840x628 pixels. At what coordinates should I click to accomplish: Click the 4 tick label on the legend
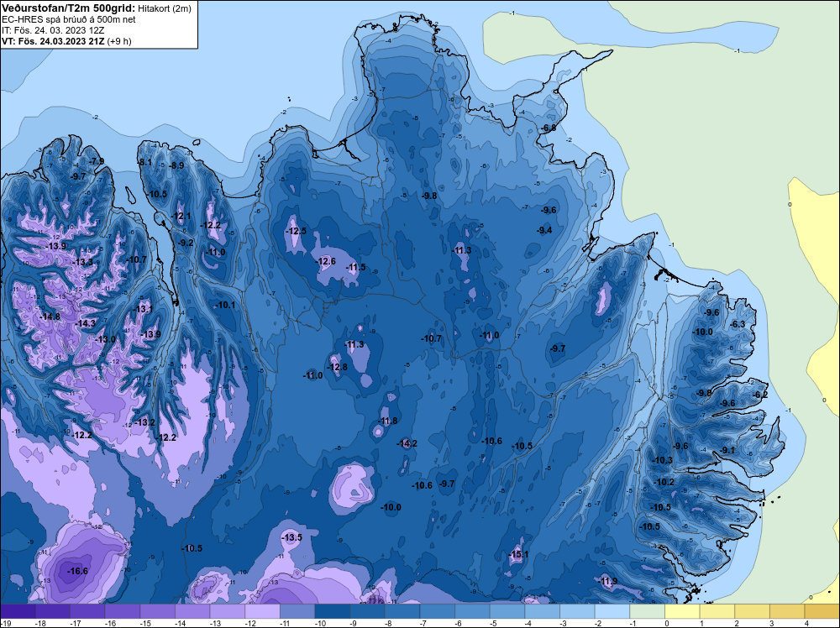point(806,623)
